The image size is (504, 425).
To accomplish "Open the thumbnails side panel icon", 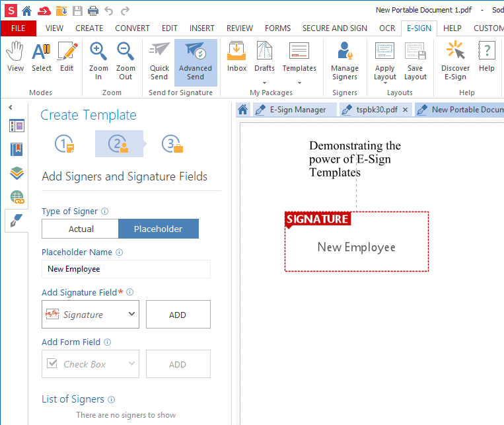I will coord(17,126).
